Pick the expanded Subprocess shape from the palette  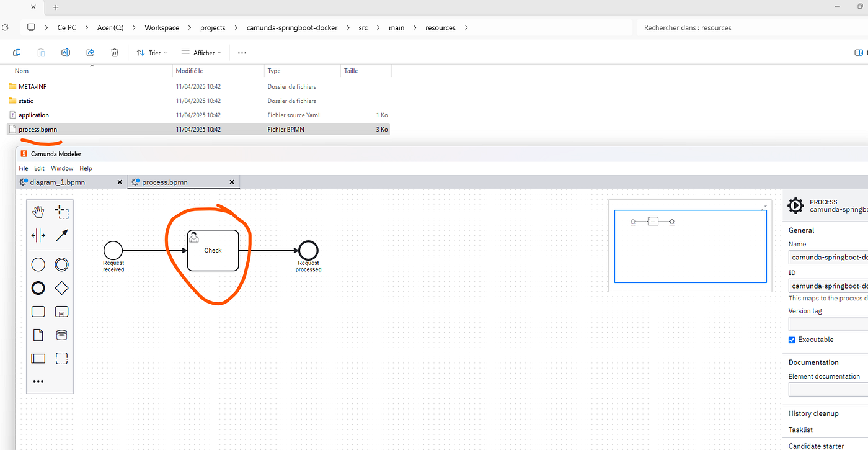(61, 312)
